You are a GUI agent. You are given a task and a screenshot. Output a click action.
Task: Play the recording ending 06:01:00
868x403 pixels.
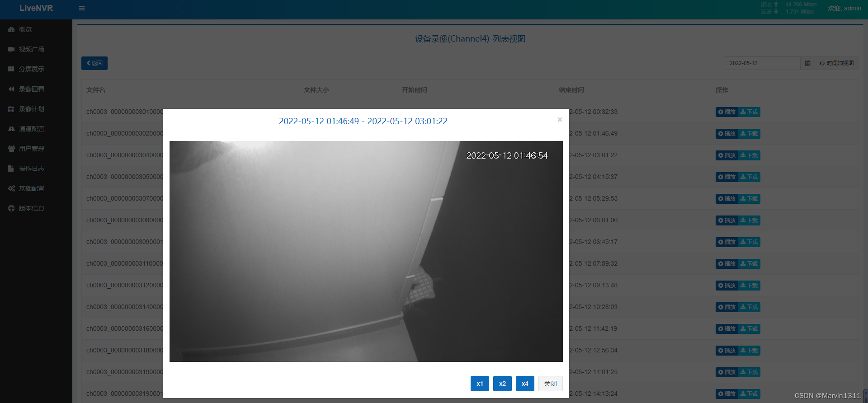pos(726,220)
